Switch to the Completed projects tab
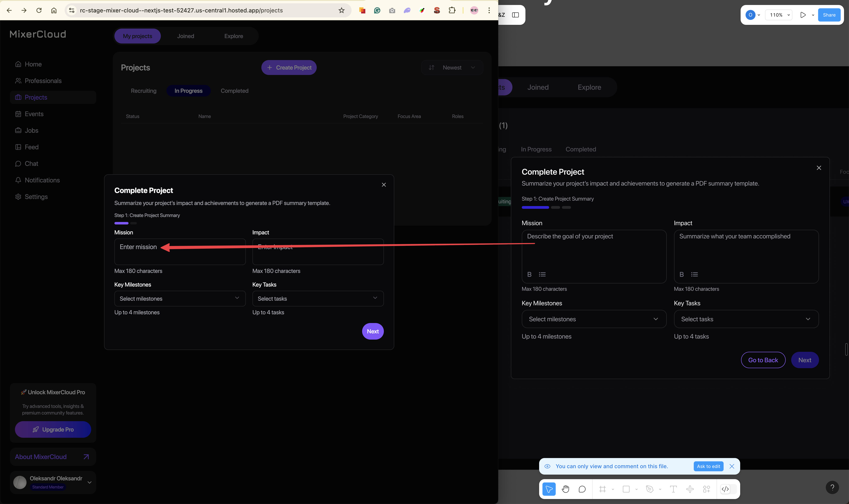 [234, 91]
